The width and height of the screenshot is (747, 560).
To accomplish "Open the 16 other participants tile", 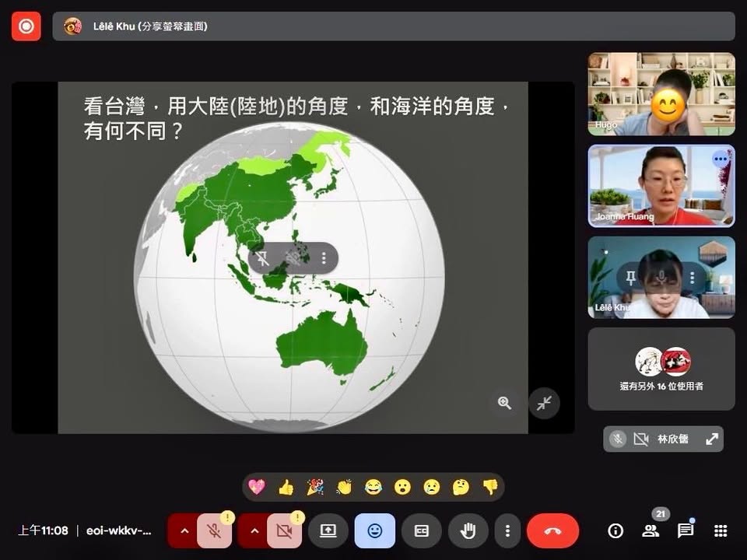I will 661,369.
